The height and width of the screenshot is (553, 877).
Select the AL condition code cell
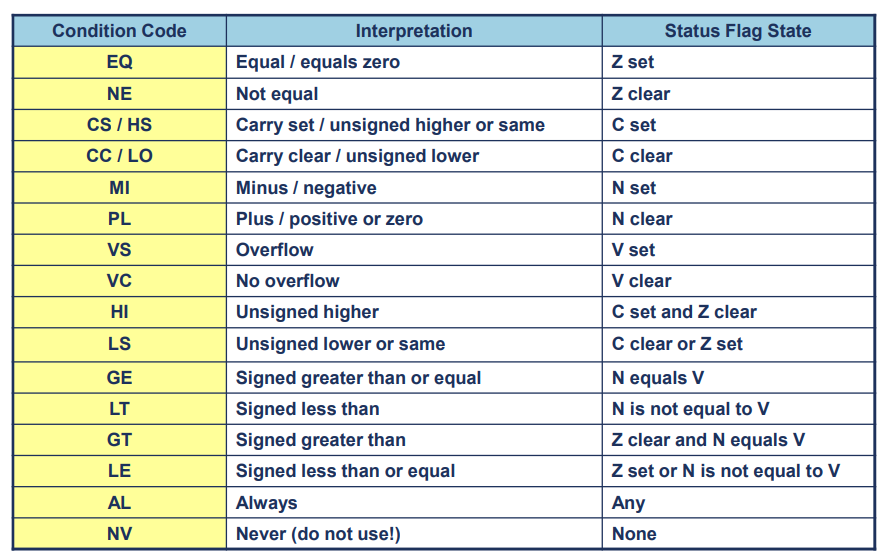[x=119, y=503]
